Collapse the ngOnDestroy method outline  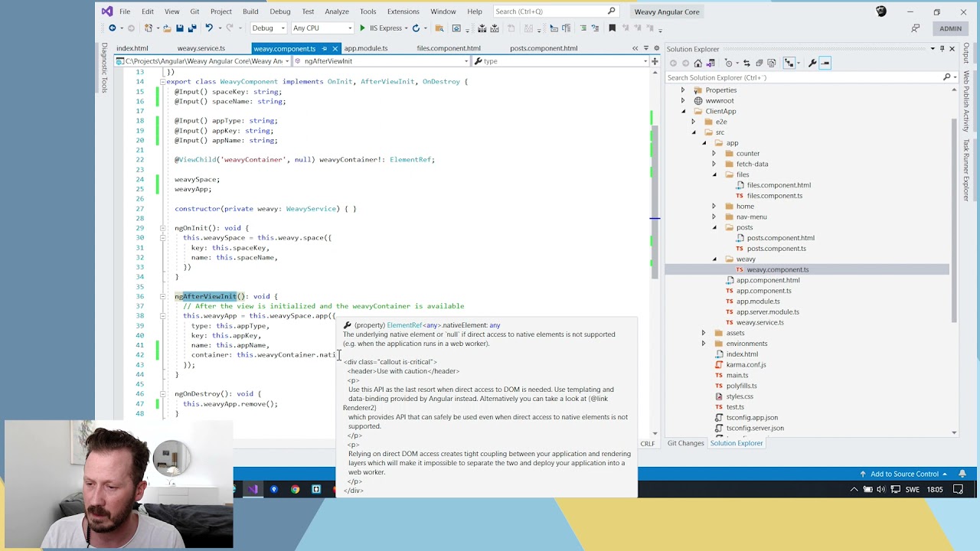[162, 394]
